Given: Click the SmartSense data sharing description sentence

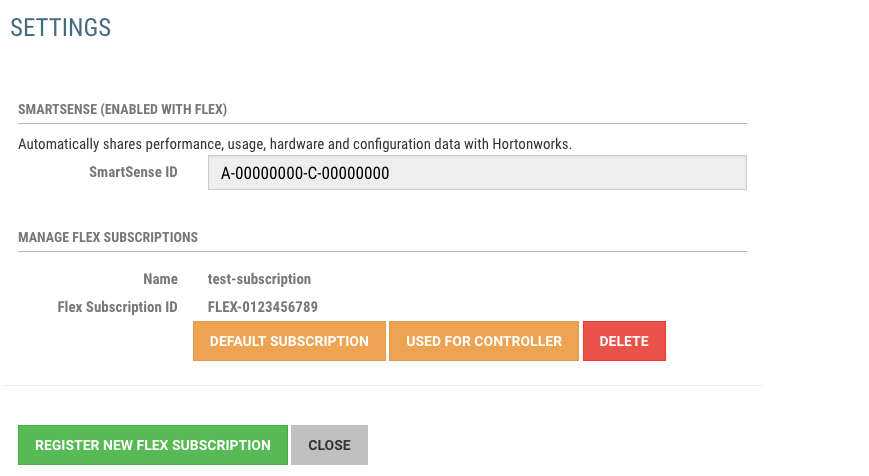Looking at the screenshot, I should [295, 144].
